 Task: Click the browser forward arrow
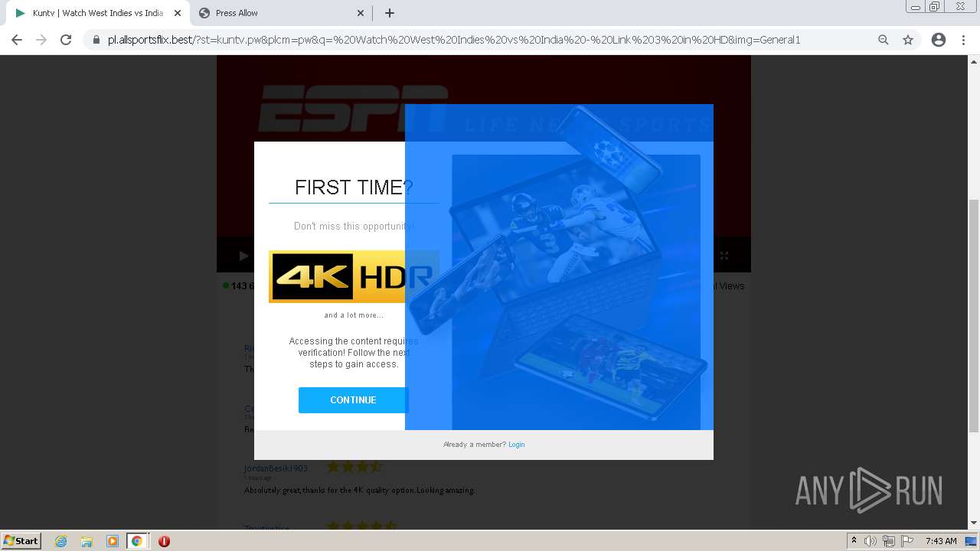(x=41, y=40)
